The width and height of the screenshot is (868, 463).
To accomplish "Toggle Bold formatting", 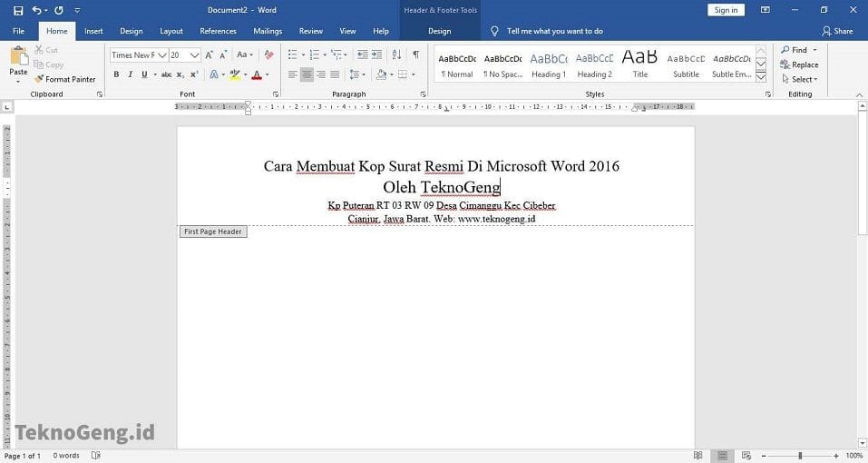I will 116,74.
